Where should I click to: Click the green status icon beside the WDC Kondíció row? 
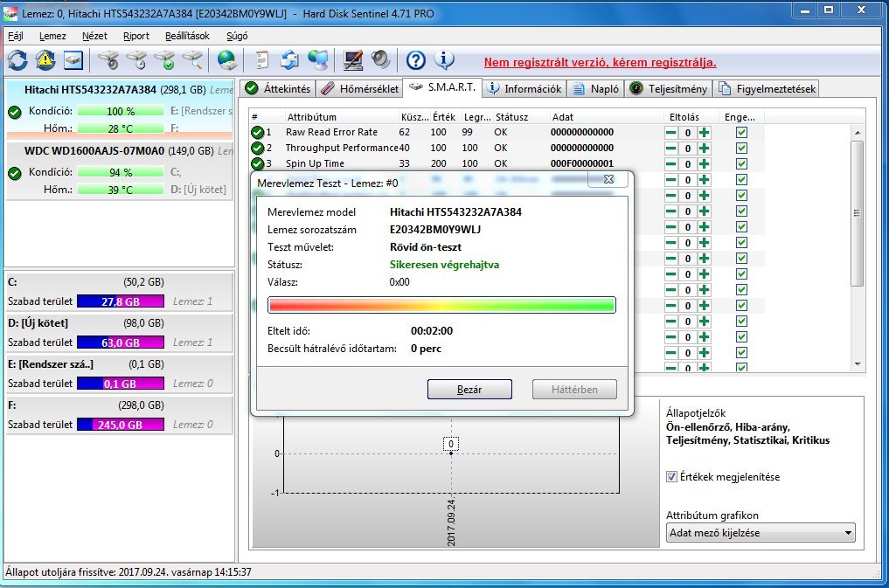click(x=15, y=173)
